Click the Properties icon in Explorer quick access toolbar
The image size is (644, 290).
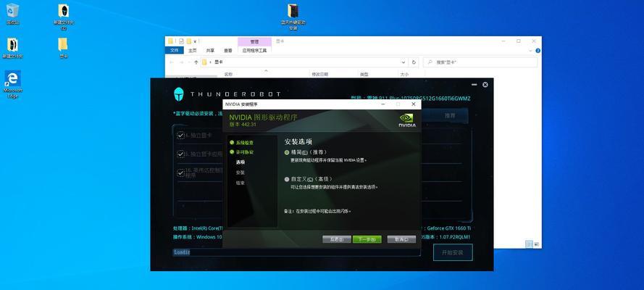(x=181, y=41)
